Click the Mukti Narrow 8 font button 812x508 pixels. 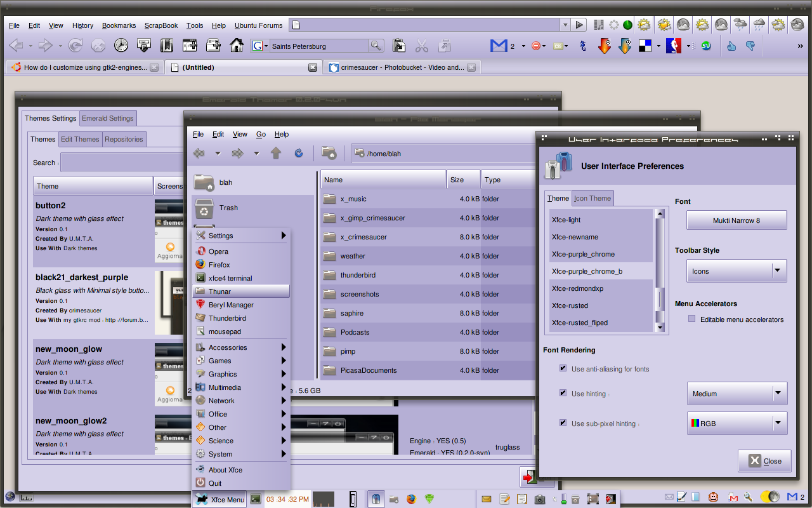(x=737, y=220)
